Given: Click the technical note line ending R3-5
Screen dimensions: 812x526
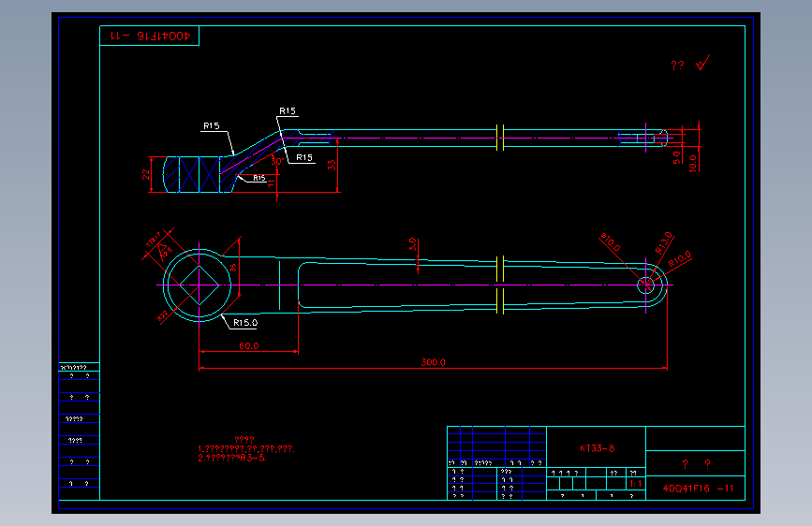Looking at the screenshot, I should [x=232, y=458].
